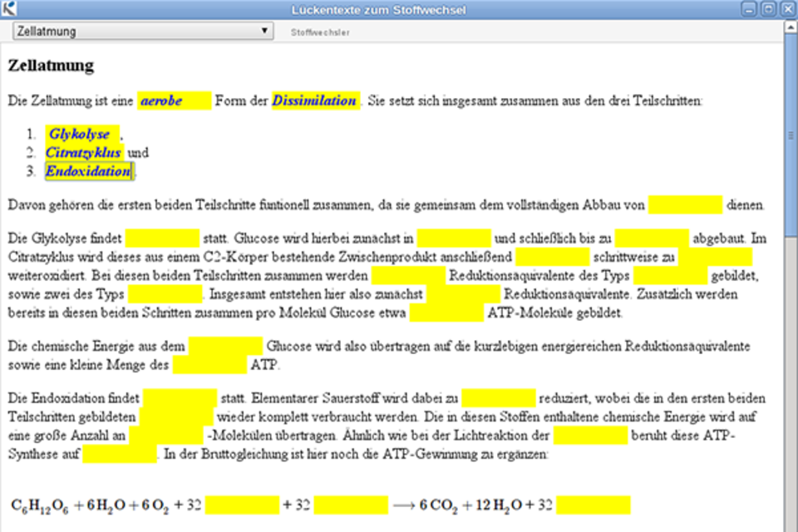The height and width of the screenshot is (532, 798).
Task: Select the blank following 'schließlich bis zu'
Action: pyautogui.click(x=652, y=239)
